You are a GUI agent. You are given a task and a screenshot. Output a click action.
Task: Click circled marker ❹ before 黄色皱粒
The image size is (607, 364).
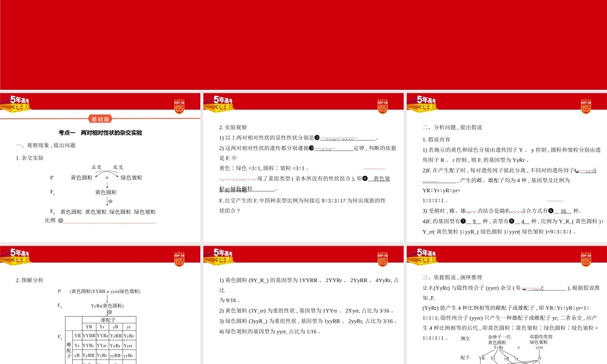tap(365, 178)
